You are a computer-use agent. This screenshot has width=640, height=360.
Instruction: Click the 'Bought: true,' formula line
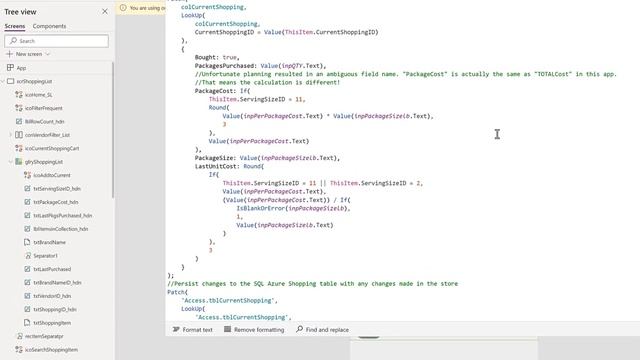[217, 57]
